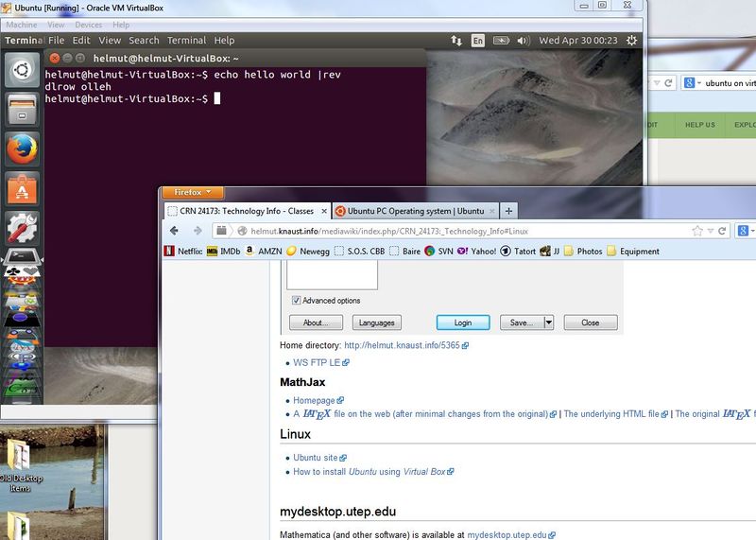
Task: Open Old Desktop Items folder on desktop
Action: point(19,464)
